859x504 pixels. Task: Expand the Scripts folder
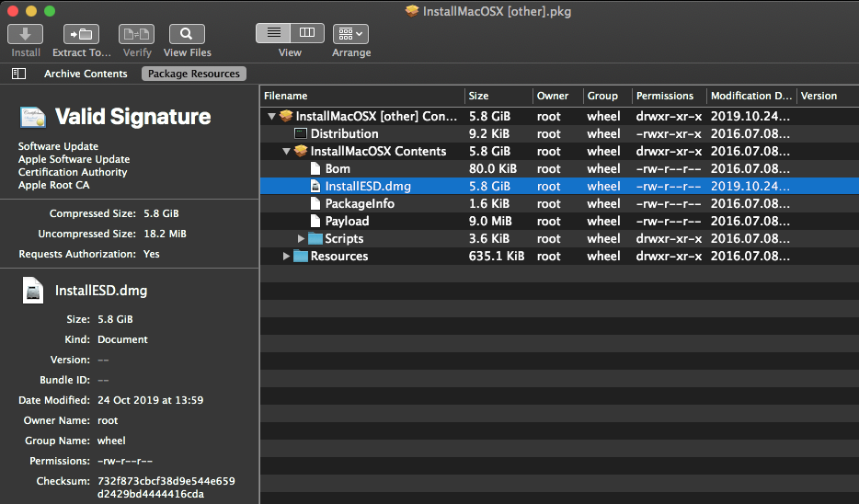point(301,238)
